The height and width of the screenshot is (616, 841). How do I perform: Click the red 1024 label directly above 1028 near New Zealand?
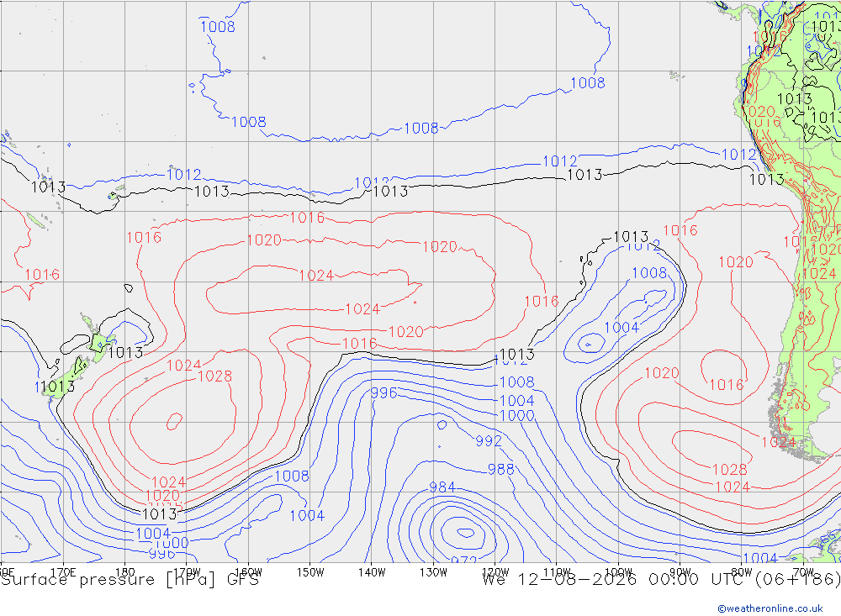(184, 365)
